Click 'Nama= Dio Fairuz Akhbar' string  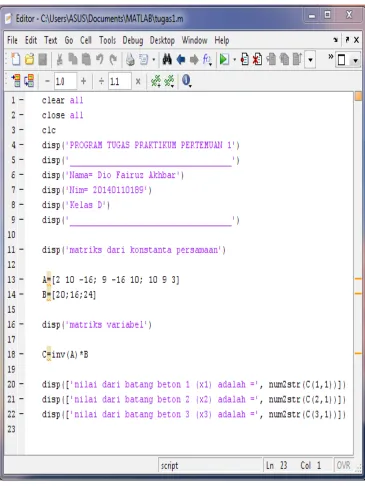(x=123, y=175)
